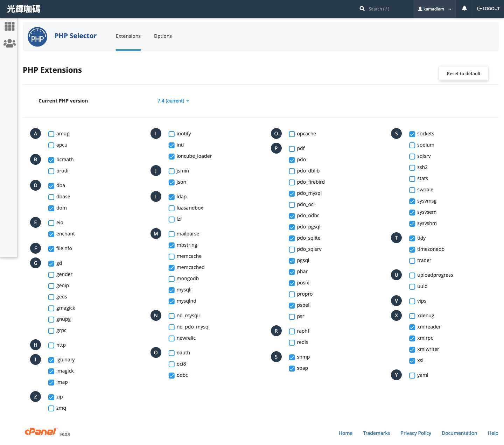Open the Documentation footer link

tap(459, 433)
